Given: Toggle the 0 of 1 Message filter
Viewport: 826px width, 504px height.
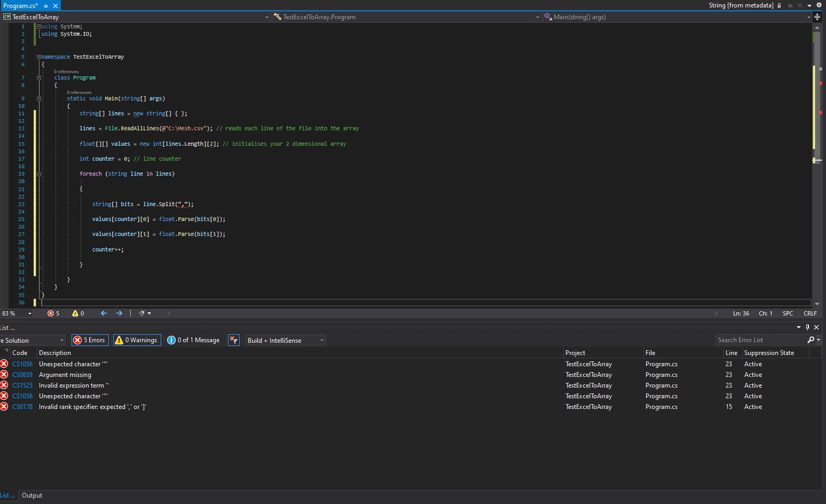Looking at the screenshot, I should point(193,340).
